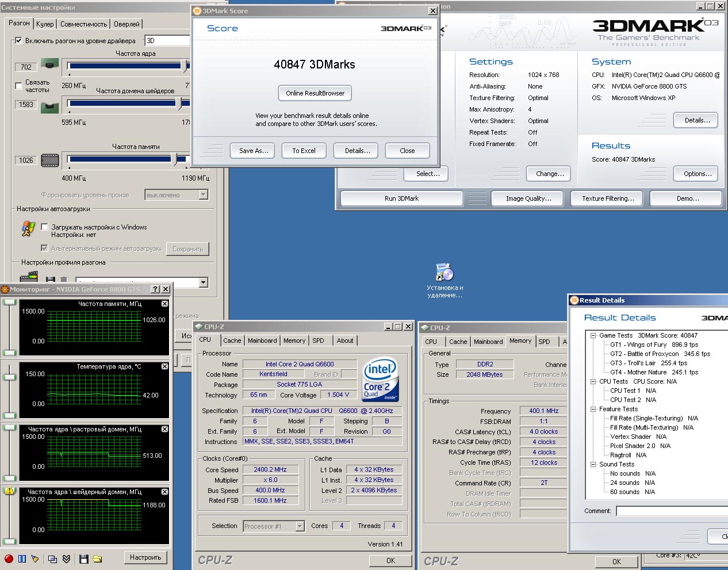Close the shader domain clock graph
The image size is (728, 570).
coord(164,492)
